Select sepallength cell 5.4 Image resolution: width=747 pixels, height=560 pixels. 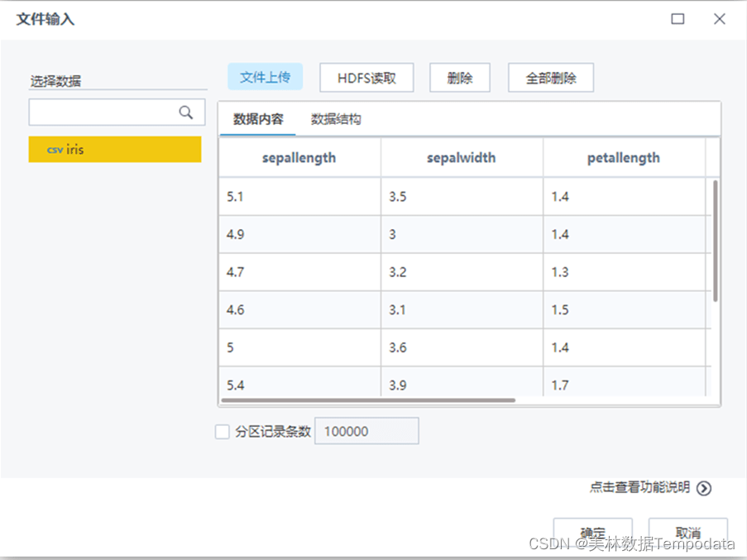coord(299,381)
